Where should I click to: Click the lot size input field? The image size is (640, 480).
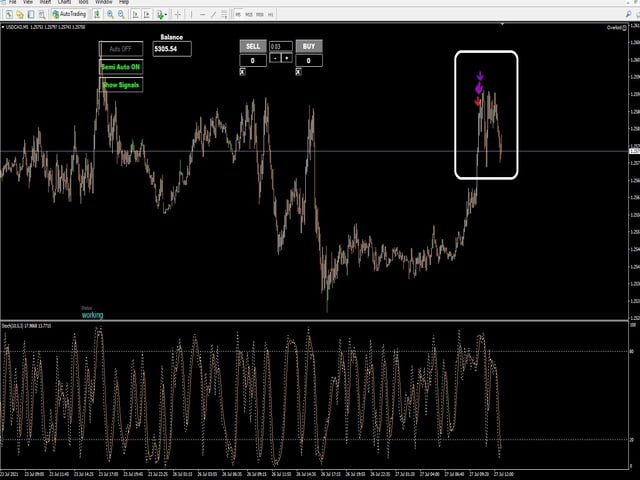point(281,46)
